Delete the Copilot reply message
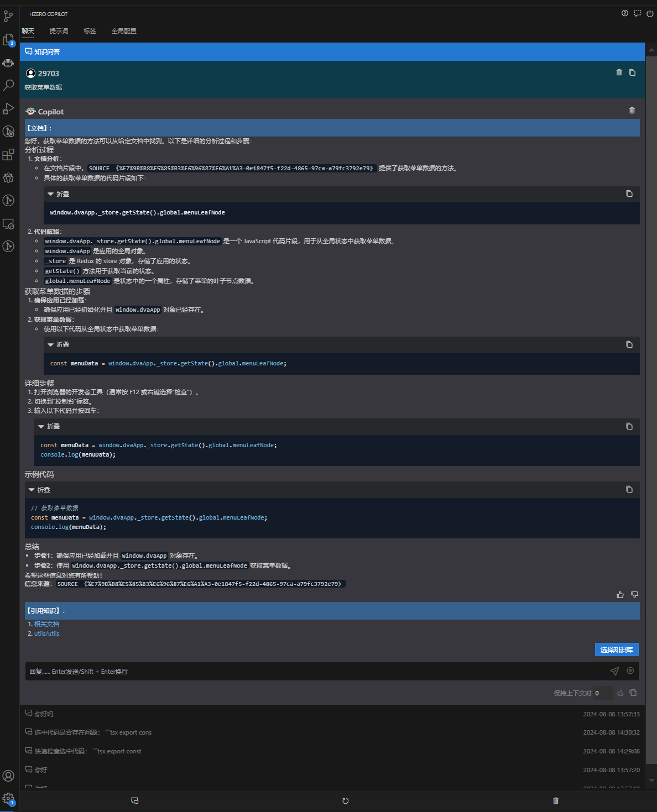This screenshot has width=657, height=812. click(632, 111)
